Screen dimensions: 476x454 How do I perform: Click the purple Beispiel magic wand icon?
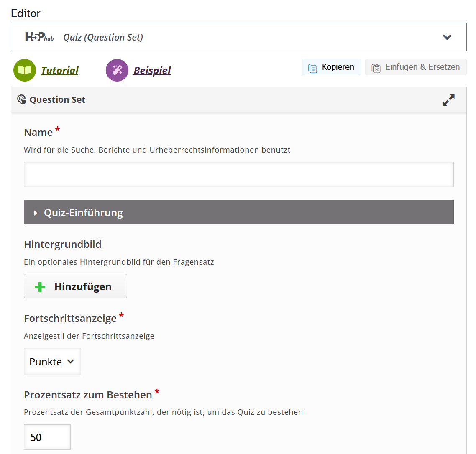(x=117, y=70)
